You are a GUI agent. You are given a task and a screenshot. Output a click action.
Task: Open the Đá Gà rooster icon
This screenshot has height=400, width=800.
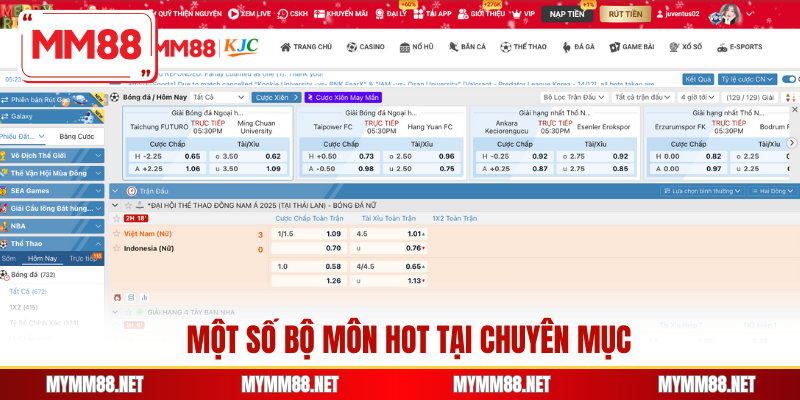click(566, 47)
